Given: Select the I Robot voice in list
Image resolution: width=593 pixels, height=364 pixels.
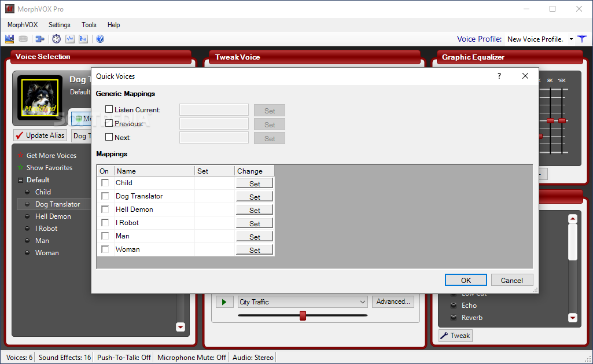Looking at the screenshot, I should pos(46,229).
